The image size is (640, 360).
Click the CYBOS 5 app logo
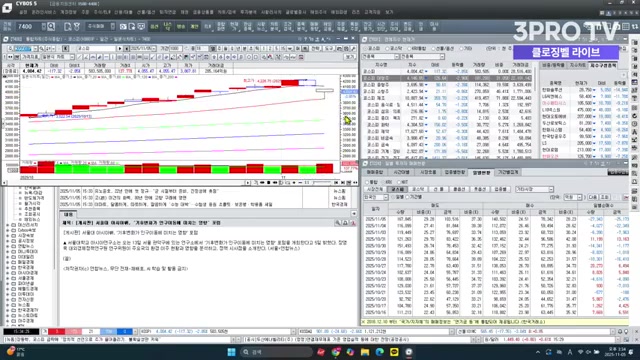pyautogui.click(x=7, y=7)
